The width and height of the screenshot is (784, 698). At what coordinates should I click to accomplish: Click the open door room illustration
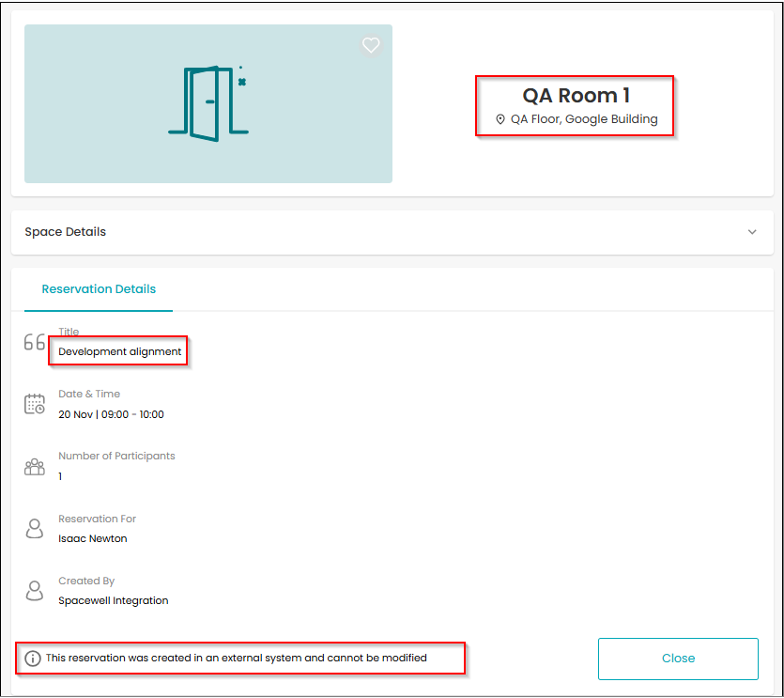208,103
